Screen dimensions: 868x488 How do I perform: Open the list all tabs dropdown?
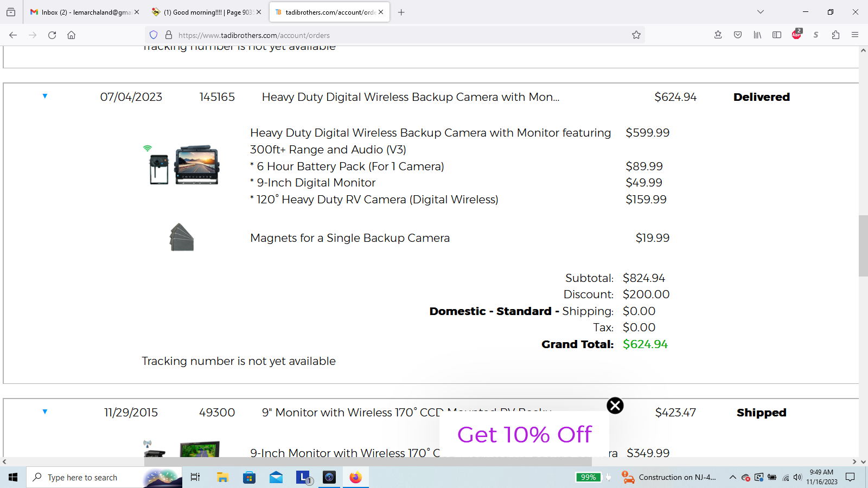(761, 12)
